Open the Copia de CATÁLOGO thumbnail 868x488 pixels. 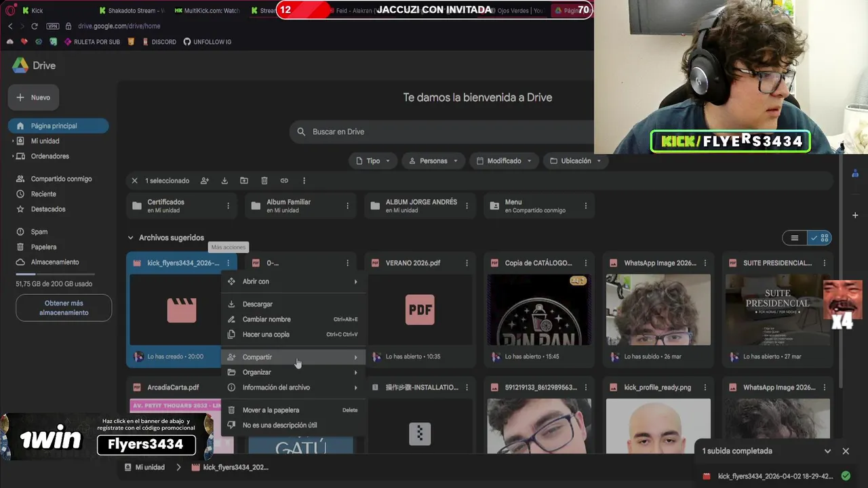point(539,310)
